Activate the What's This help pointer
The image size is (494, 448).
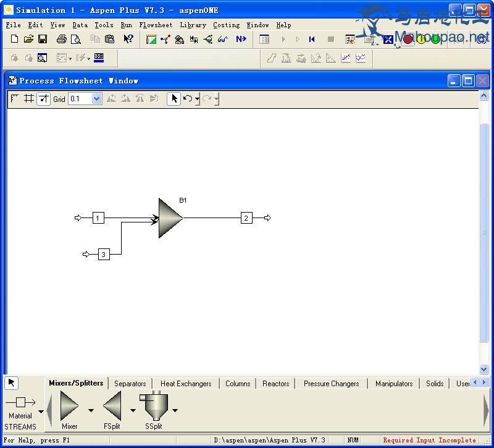(x=128, y=39)
